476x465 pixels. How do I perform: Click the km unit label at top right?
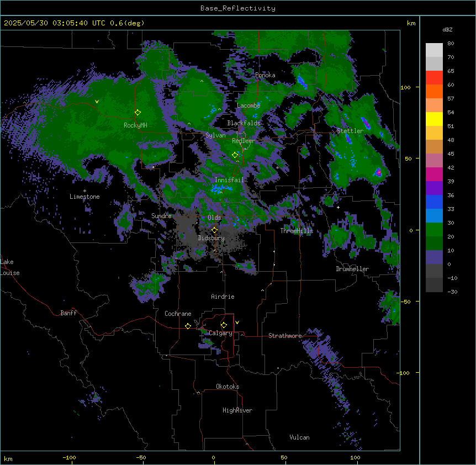coord(411,23)
